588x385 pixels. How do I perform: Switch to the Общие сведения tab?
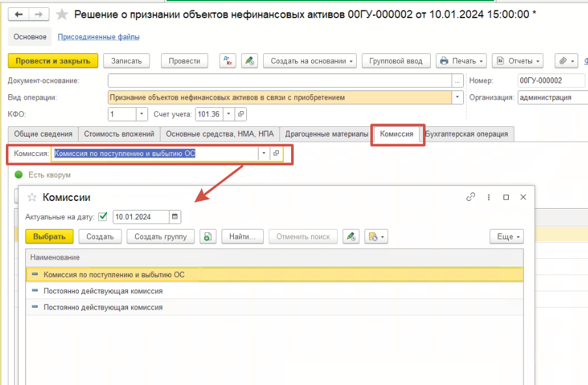[43, 134]
